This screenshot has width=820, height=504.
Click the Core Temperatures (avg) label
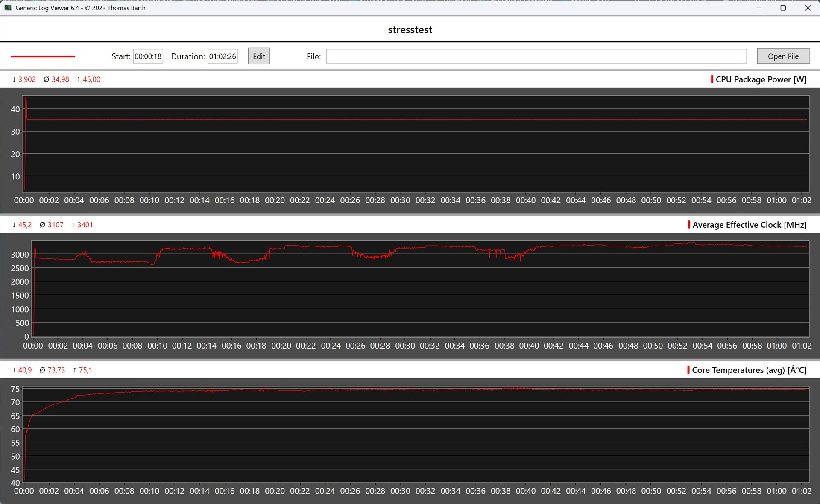coord(749,370)
